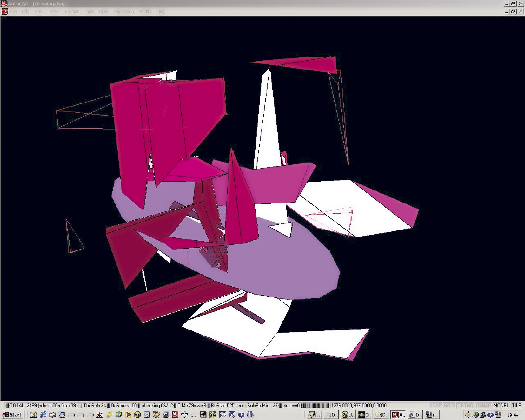Image resolution: width=525 pixels, height=420 pixels.
Task: Open the View menu
Action: pos(38,11)
